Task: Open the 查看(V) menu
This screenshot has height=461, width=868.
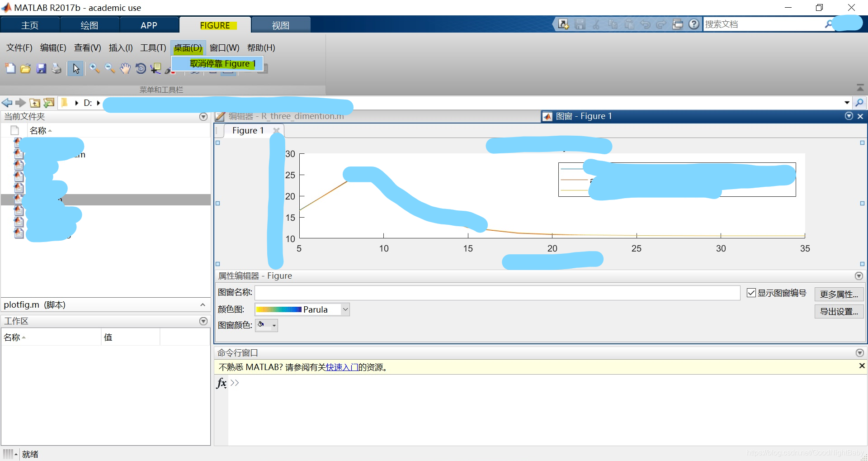Action: (87, 48)
